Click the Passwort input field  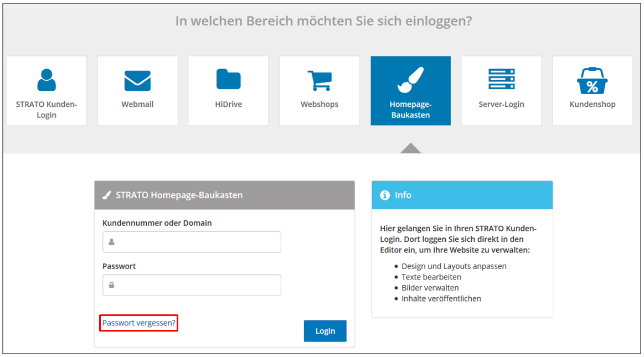click(192, 285)
